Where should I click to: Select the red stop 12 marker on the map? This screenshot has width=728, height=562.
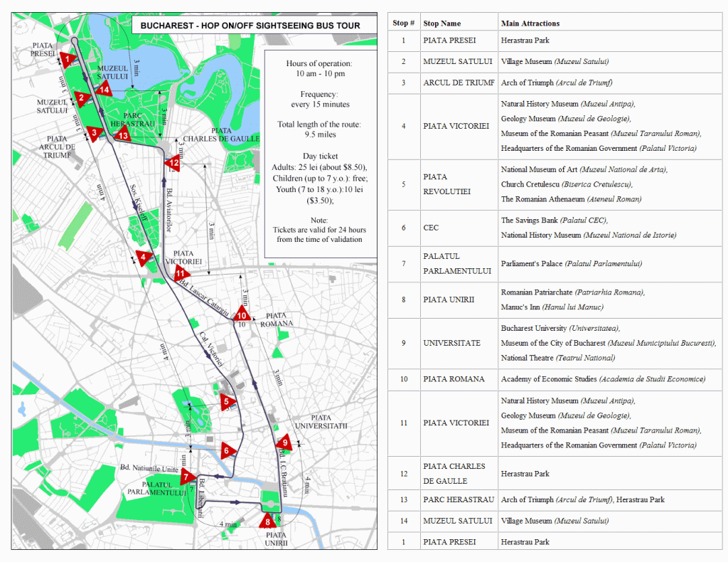pyautogui.click(x=173, y=164)
